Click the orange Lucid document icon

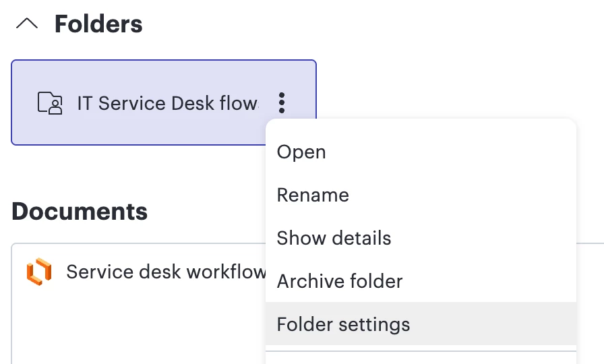click(39, 272)
